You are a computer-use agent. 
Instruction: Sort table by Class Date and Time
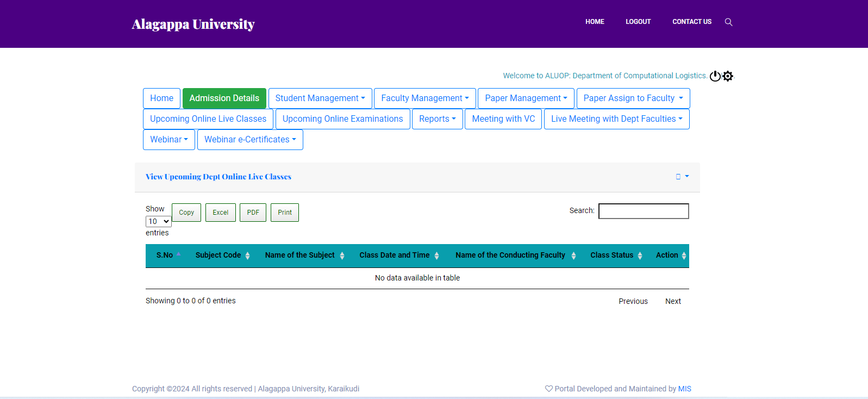(399, 255)
